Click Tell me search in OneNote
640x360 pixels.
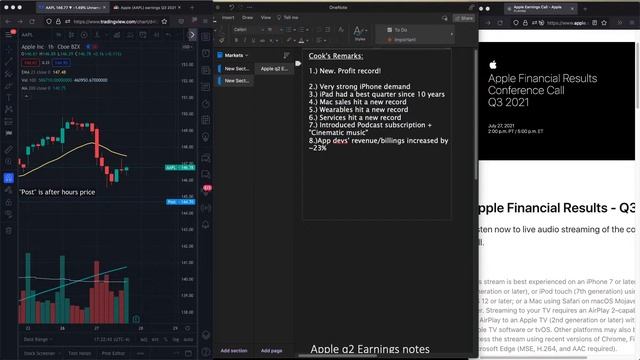pos(288,18)
